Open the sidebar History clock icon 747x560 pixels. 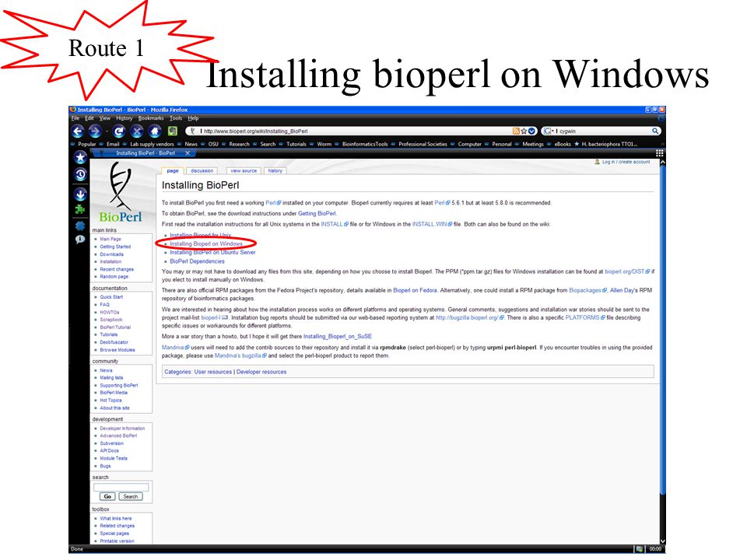tap(80, 175)
